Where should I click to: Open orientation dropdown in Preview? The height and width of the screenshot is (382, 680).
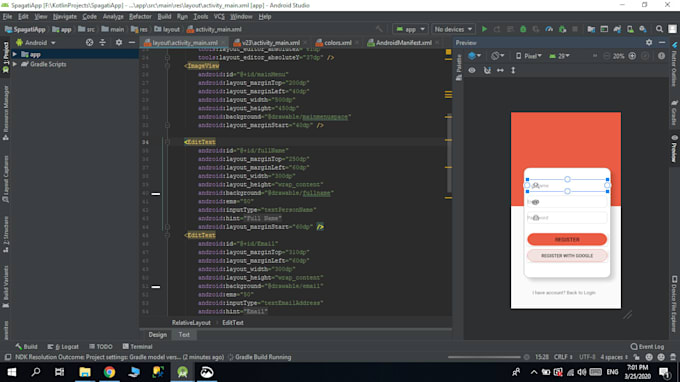pyautogui.click(x=497, y=56)
